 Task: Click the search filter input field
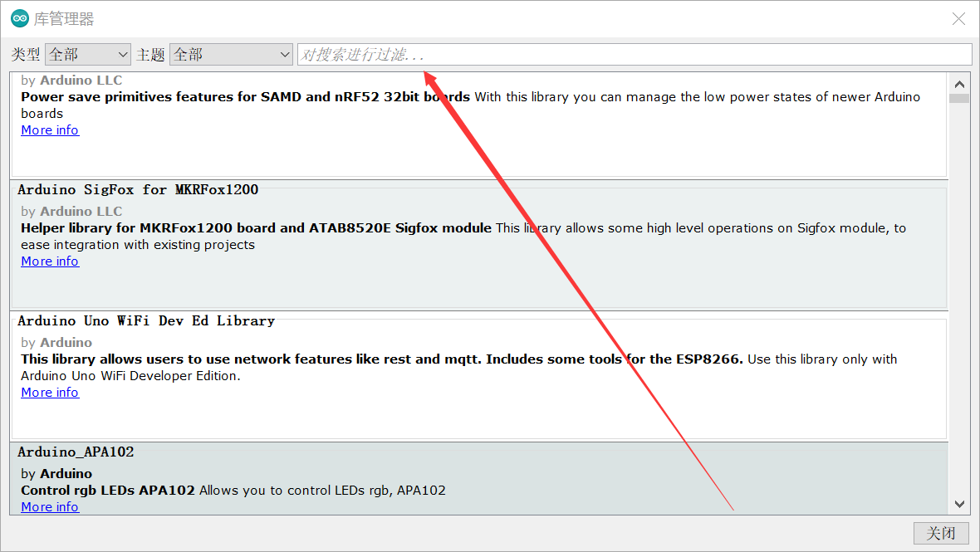(635, 55)
